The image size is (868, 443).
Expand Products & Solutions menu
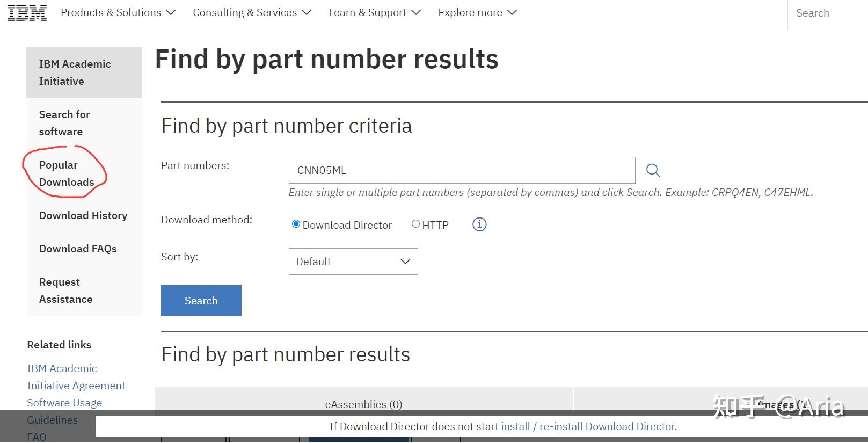coord(118,12)
